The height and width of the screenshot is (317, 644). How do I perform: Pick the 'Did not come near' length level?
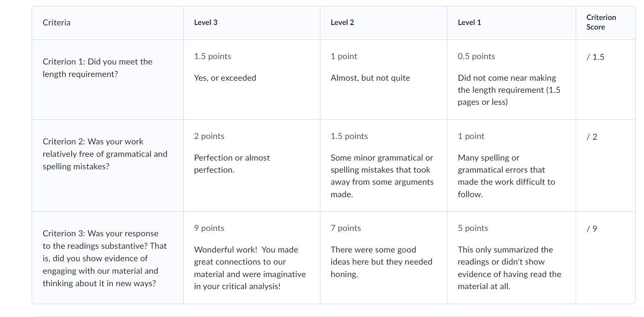pyautogui.click(x=509, y=90)
